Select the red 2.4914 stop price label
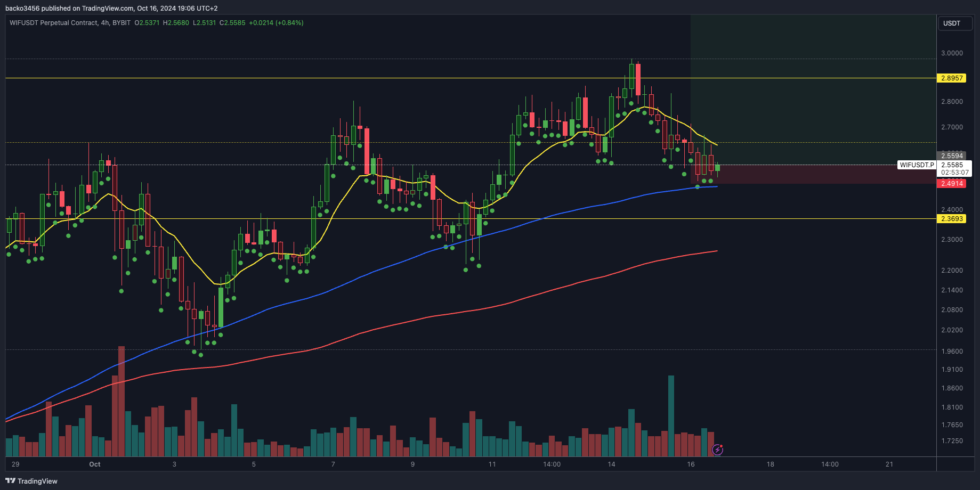This screenshot has height=490, width=980. [x=951, y=184]
